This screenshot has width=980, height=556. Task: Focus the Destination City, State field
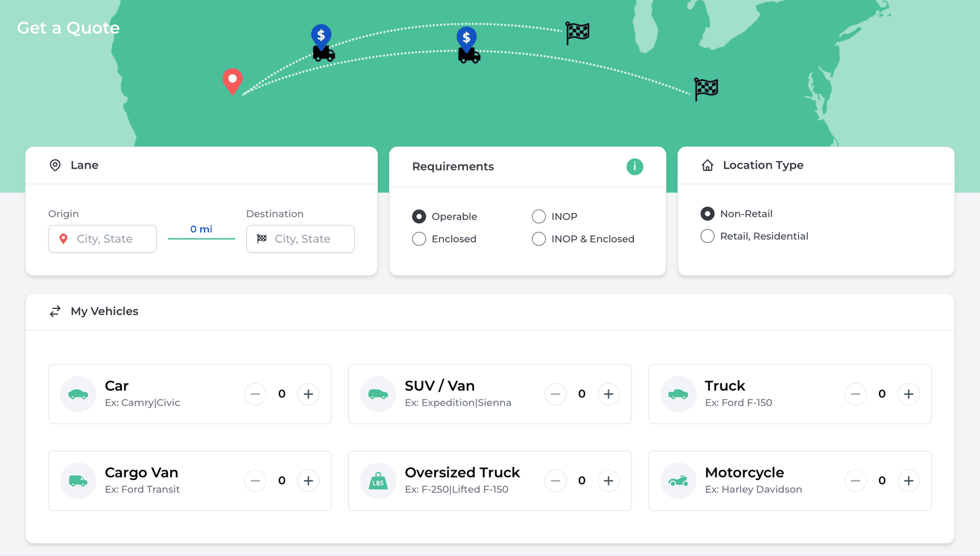pos(300,239)
